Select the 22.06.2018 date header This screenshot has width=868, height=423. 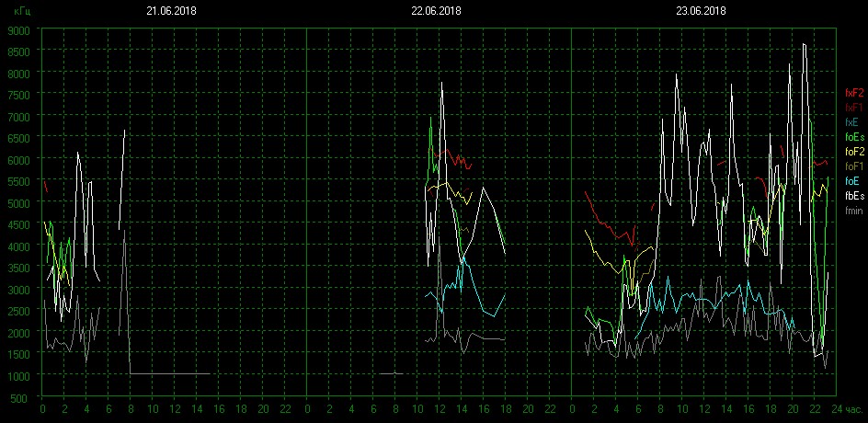point(436,12)
